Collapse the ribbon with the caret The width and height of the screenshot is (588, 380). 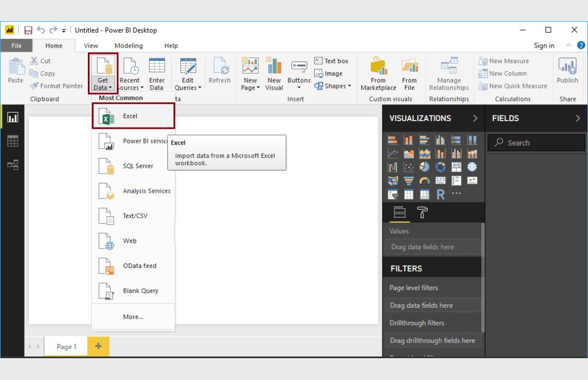click(568, 45)
